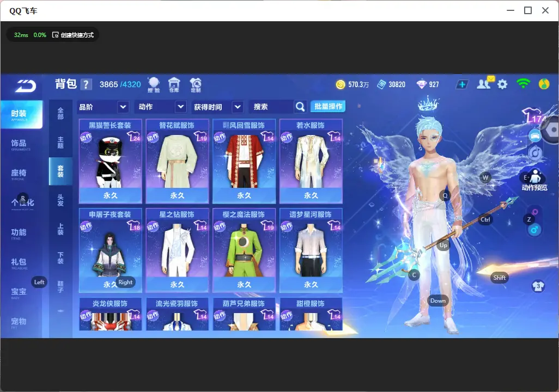This screenshot has height=392, width=559.
Task: Select the 炎龙侠服饰 outfit card
Action: click(111, 314)
